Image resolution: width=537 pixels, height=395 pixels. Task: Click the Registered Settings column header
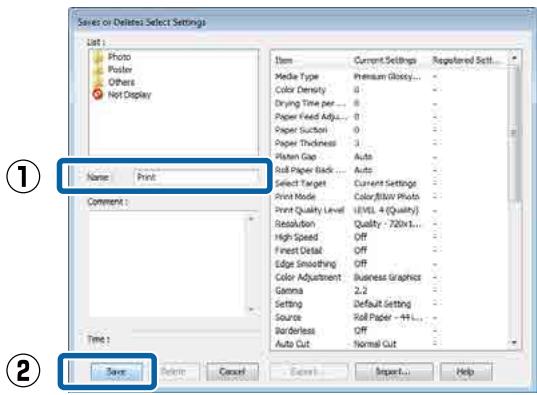pos(469,61)
